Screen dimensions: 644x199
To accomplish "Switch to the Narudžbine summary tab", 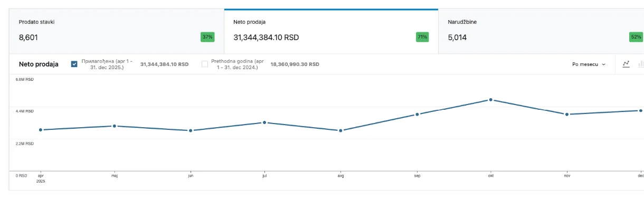I will [541, 31].
